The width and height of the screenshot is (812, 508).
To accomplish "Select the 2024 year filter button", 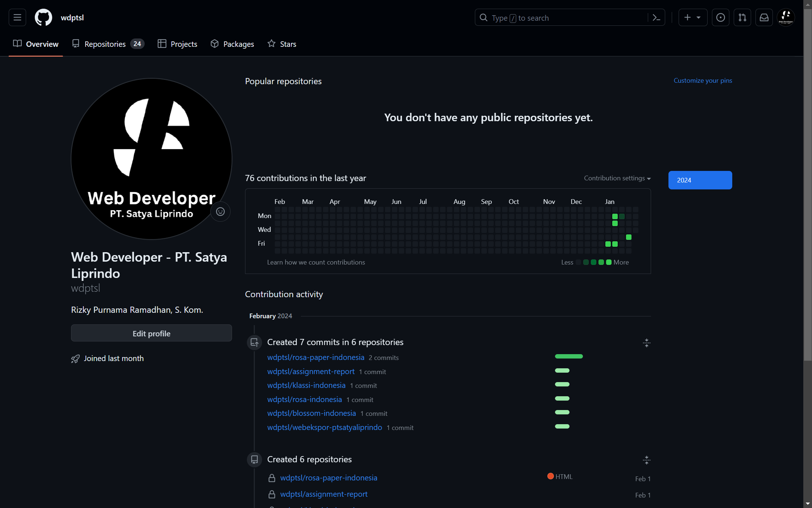I will click(700, 180).
